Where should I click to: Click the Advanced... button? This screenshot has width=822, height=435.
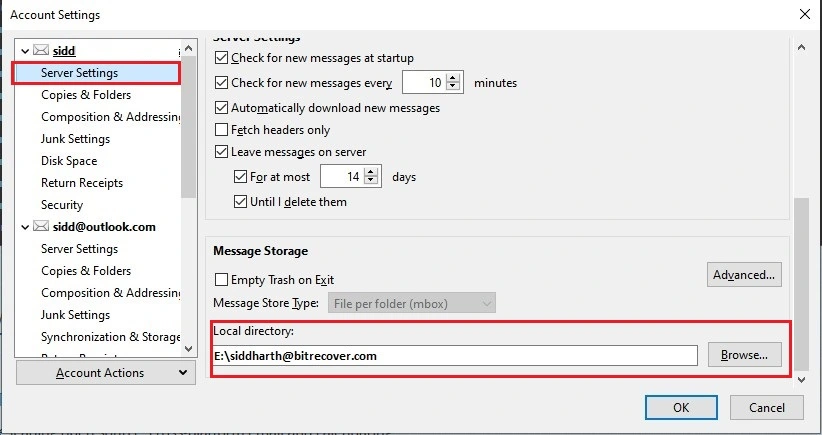(x=744, y=275)
